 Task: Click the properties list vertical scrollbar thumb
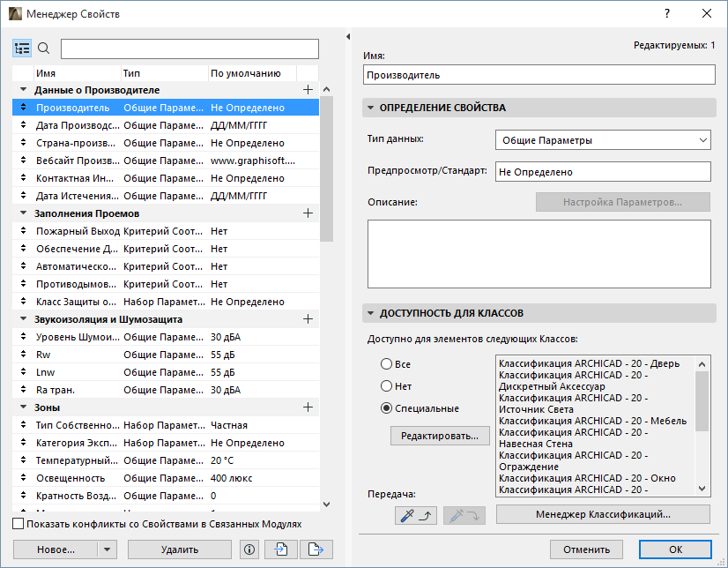coord(326,169)
